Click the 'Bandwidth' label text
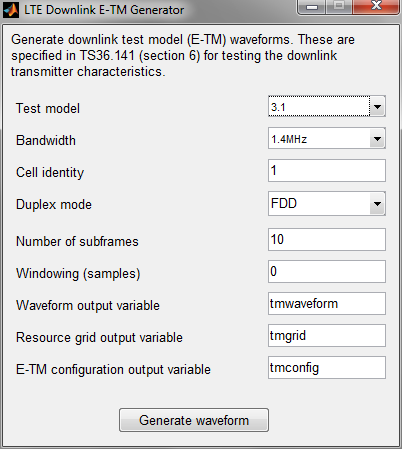 pyautogui.click(x=46, y=140)
